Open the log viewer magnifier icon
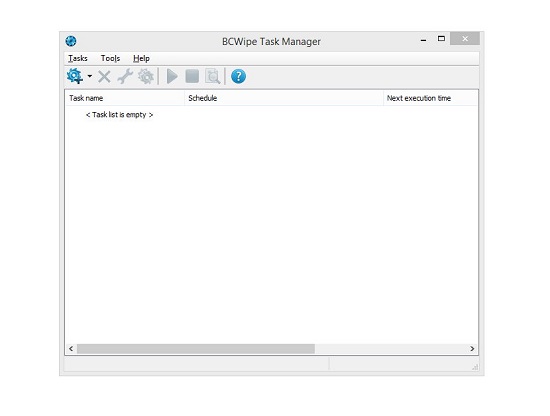The width and height of the screenshot is (550, 416). [x=213, y=76]
